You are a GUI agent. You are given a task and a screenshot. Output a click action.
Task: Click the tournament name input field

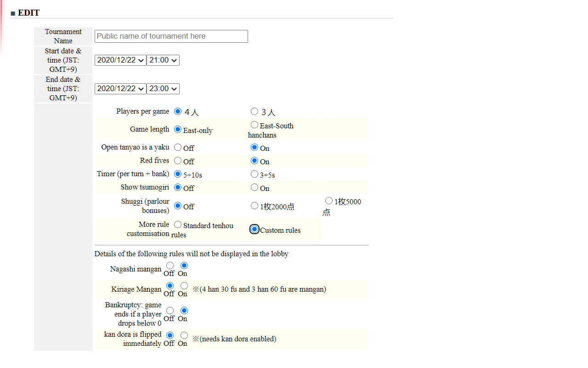pos(171,36)
